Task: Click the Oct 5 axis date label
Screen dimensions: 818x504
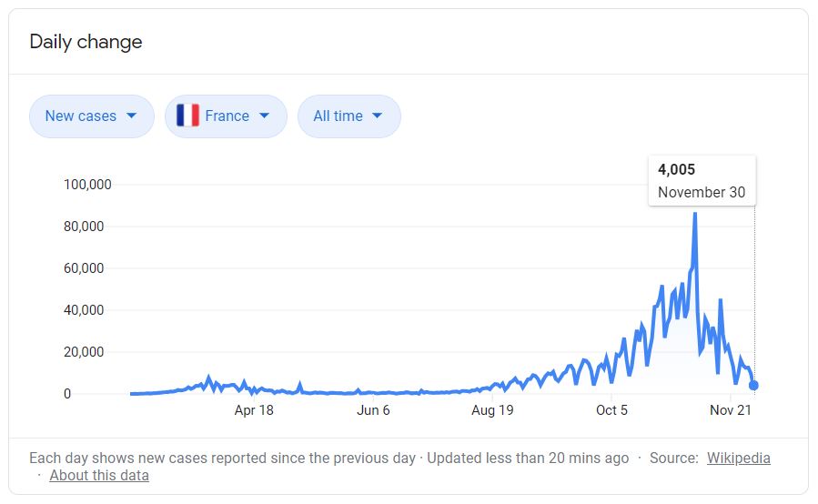Action: pyautogui.click(x=611, y=410)
